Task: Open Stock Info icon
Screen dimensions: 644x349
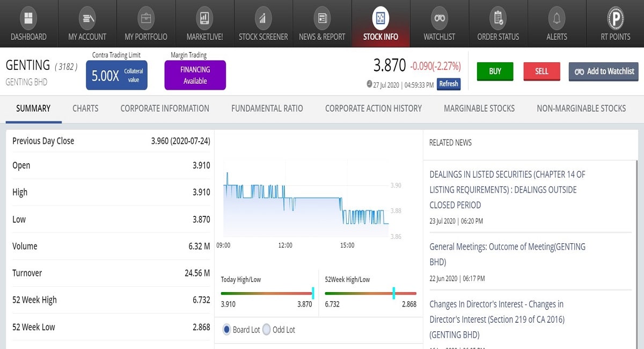Action: 380,18
